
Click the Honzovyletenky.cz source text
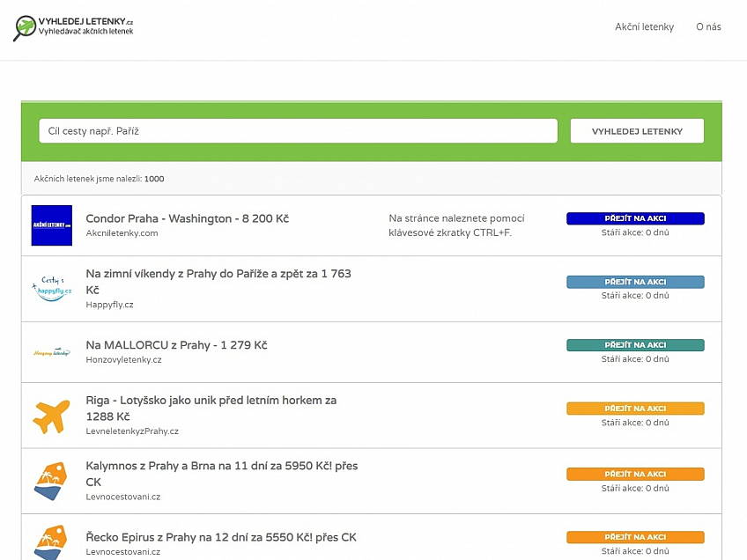[123, 359]
